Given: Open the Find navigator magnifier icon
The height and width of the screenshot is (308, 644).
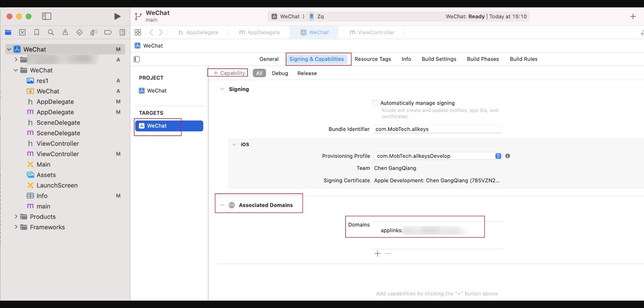Looking at the screenshot, I should [51, 33].
